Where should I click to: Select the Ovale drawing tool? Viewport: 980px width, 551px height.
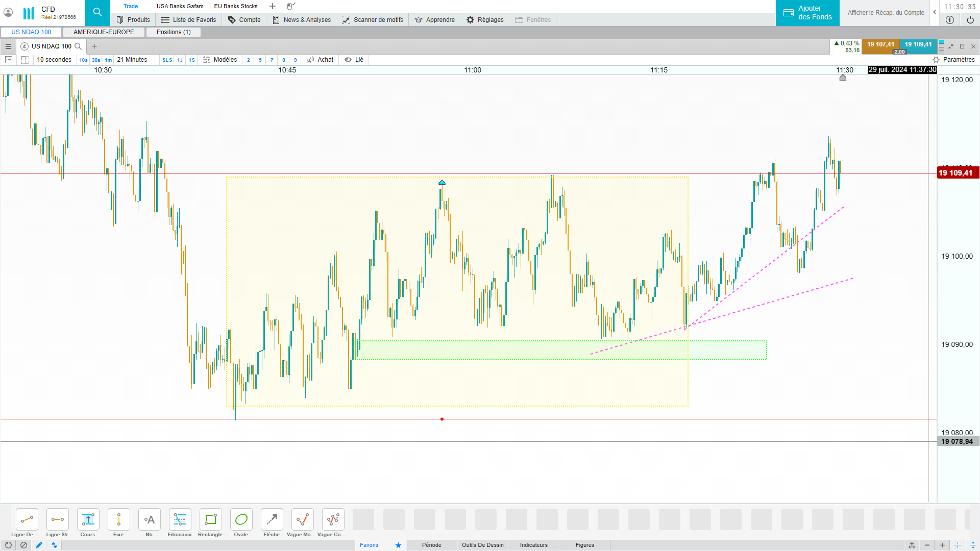pos(241,520)
